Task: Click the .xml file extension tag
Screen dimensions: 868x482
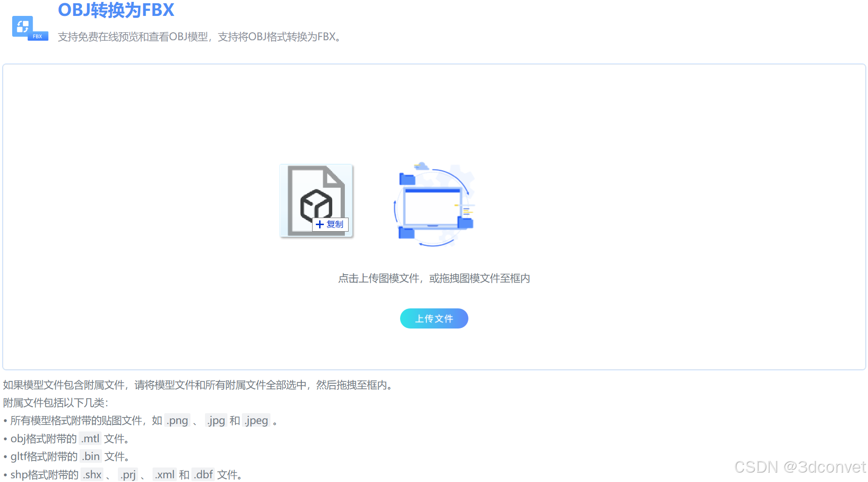Action: pos(165,475)
